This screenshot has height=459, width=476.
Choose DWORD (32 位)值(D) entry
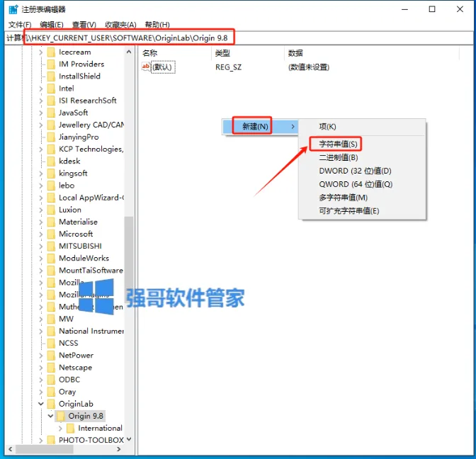click(x=355, y=171)
